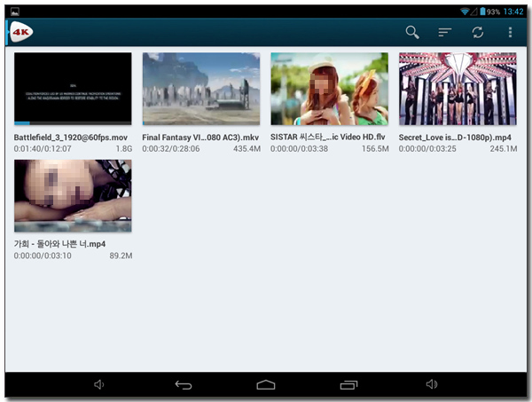Tap the volume up navigation icon
This screenshot has height=402, width=532.
point(432,384)
